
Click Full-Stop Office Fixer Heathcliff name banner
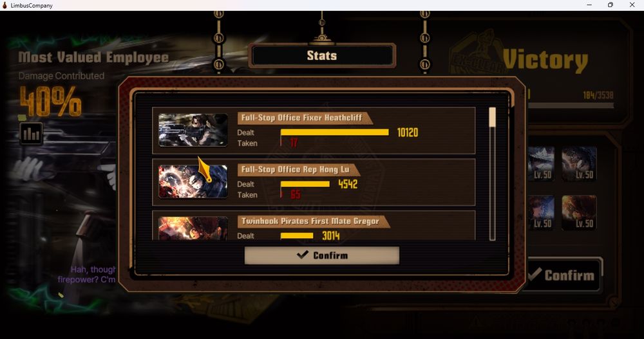click(305, 118)
